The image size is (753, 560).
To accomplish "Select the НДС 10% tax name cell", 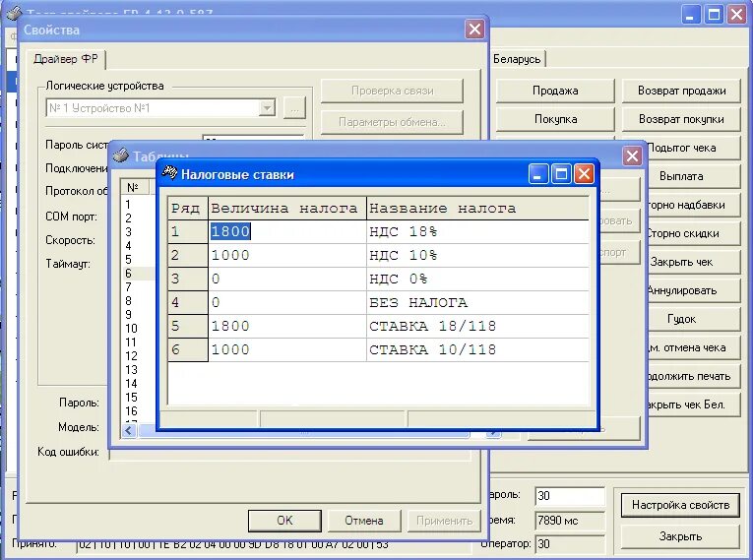I will coord(477,255).
